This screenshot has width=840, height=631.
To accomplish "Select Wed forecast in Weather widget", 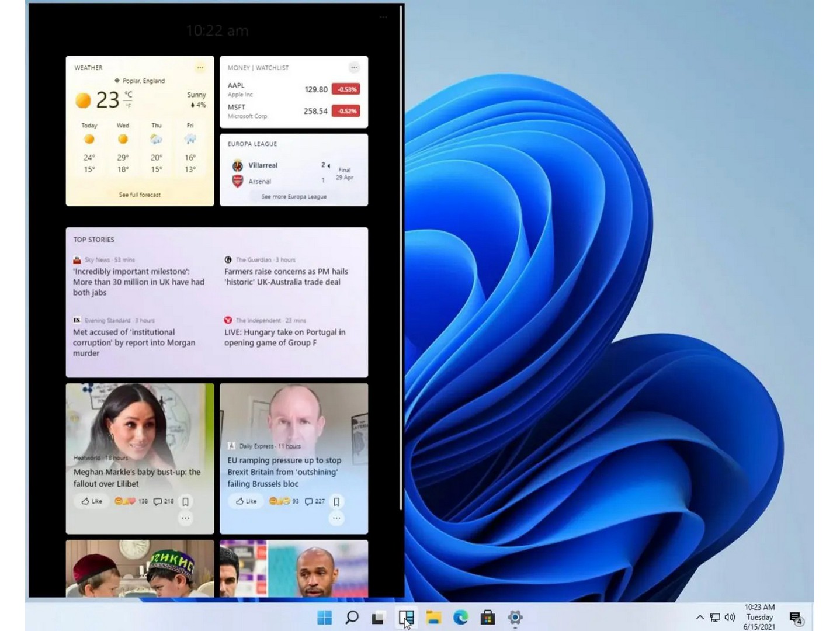I will click(123, 149).
